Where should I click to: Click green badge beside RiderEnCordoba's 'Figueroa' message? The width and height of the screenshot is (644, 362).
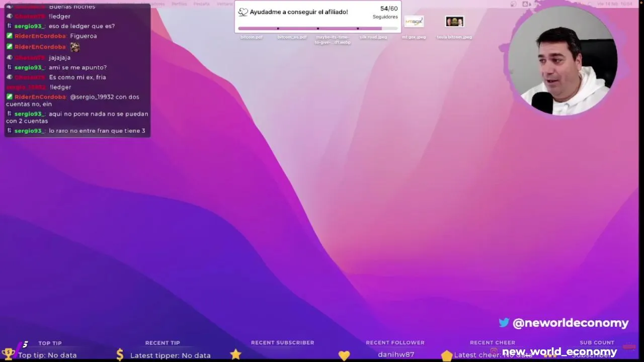coord(9,36)
